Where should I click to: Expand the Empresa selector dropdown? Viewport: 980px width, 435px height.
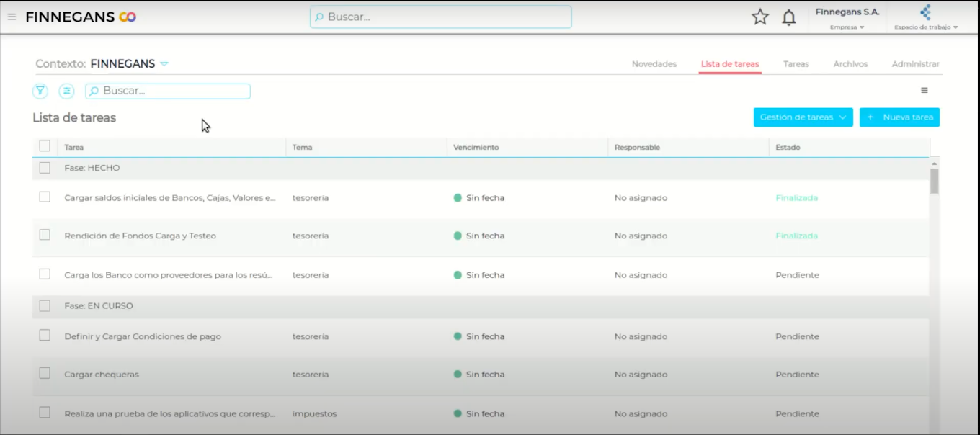(x=847, y=27)
